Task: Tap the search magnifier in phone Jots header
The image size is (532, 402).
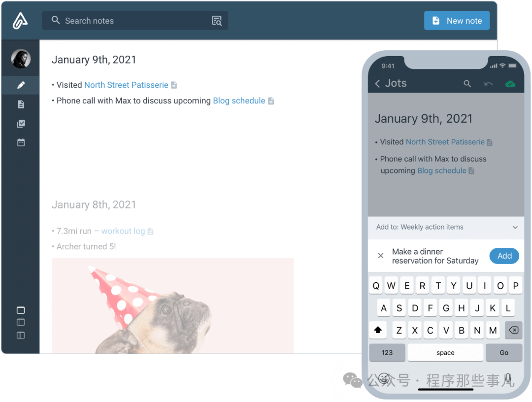Action: pos(467,83)
